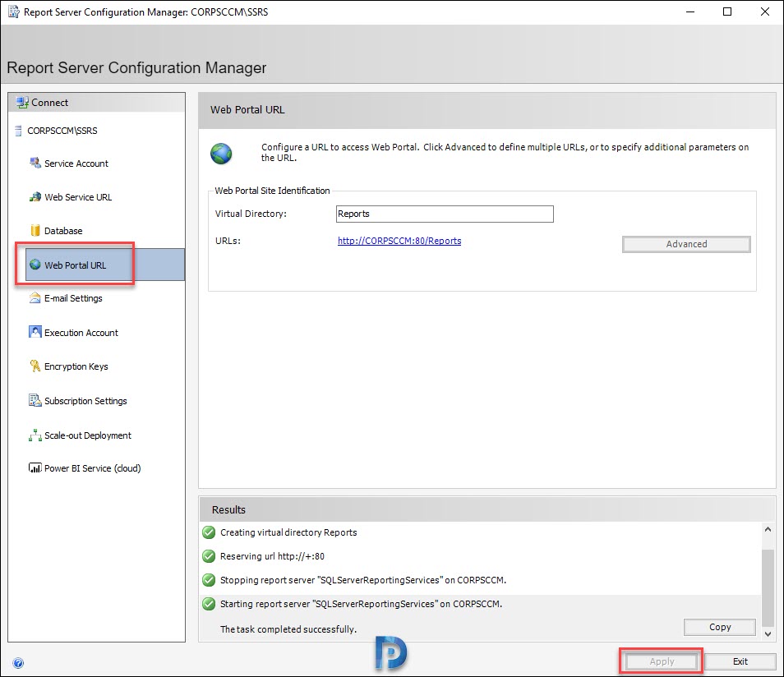Click the Web Service URL icon
Screen dimensions: 784x677
click(35, 197)
